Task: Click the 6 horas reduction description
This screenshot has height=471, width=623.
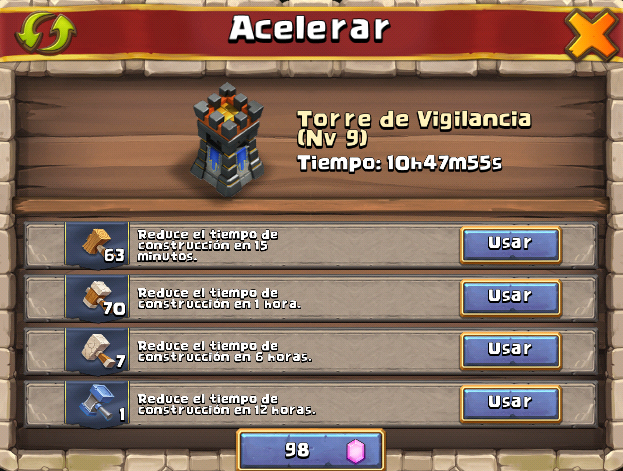Action: tap(224, 351)
